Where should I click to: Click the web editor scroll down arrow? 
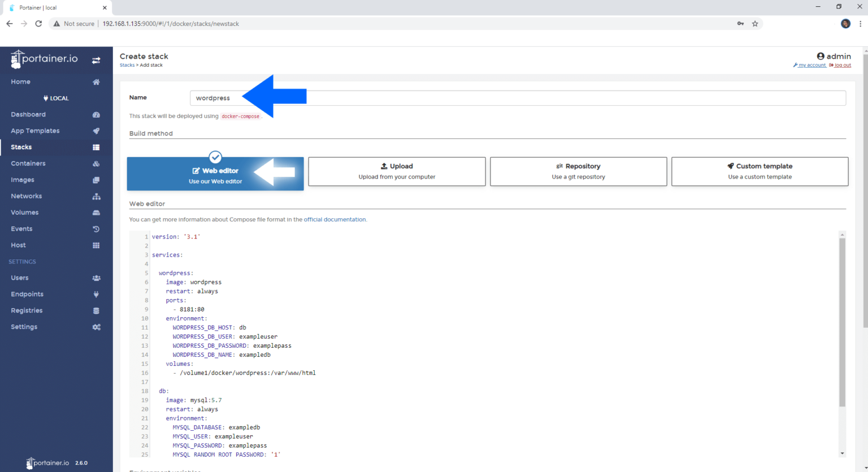pyautogui.click(x=842, y=453)
